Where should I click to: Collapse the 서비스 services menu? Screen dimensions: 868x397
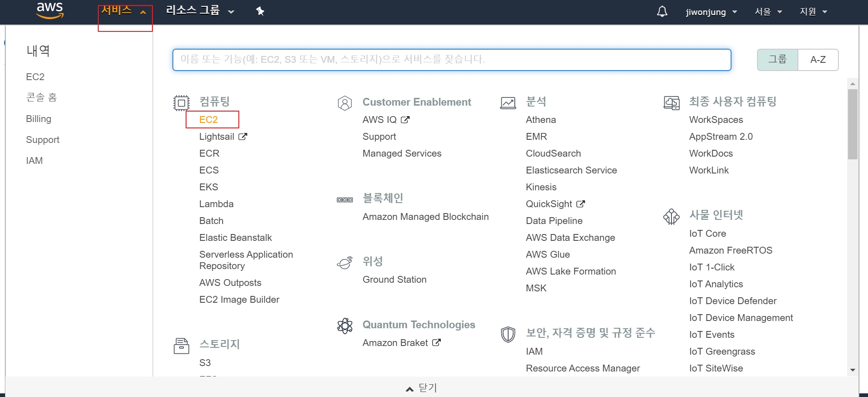pos(123,11)
